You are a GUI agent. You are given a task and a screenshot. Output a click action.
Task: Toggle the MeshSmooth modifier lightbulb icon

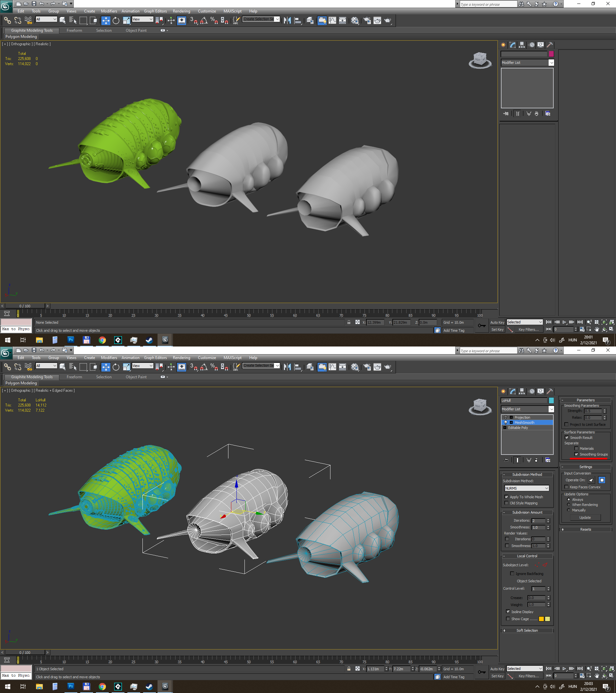[506, 423]
